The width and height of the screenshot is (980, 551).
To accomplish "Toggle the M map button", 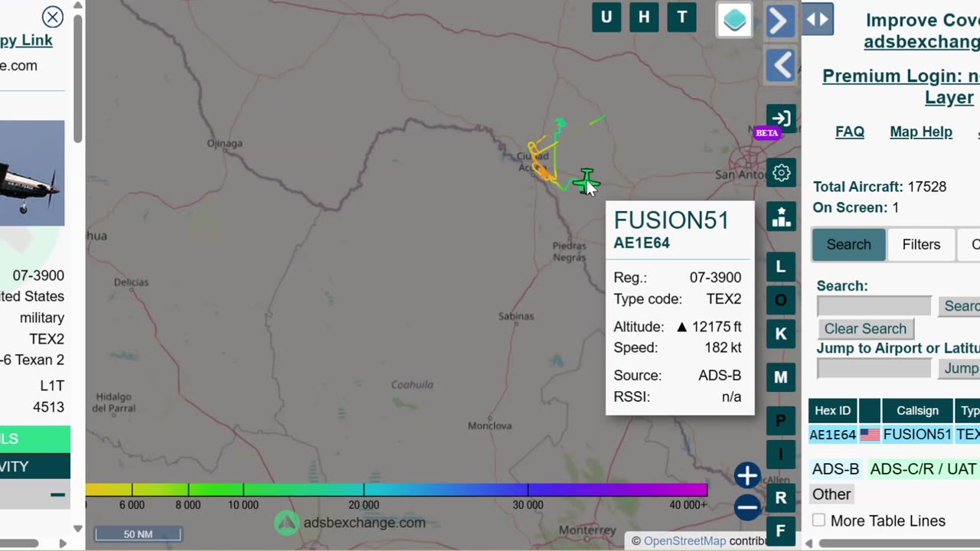I will coord(781,377).
